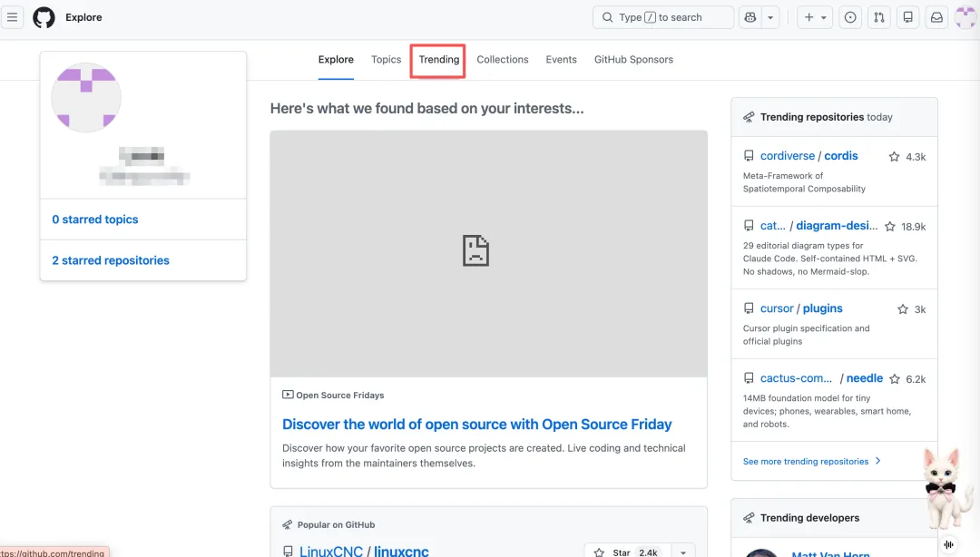Click the Trending developers rocket icon
This screenshot has height=557, width=980.
(x=749, y=518)
